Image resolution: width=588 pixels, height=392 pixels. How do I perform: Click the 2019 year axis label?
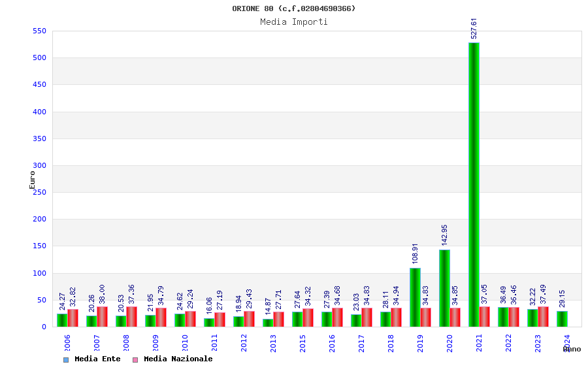click(x=420, y=343)
